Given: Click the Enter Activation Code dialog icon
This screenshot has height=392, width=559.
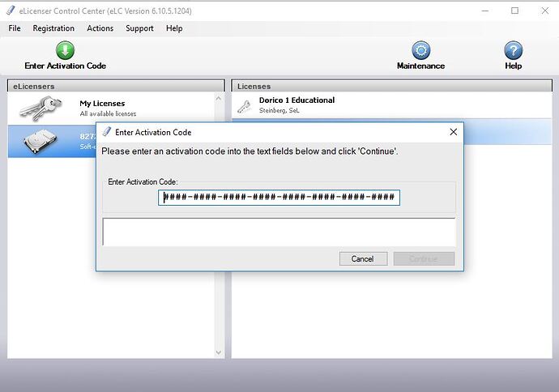Looking at the screenshot, I should [x=106, y=132].
